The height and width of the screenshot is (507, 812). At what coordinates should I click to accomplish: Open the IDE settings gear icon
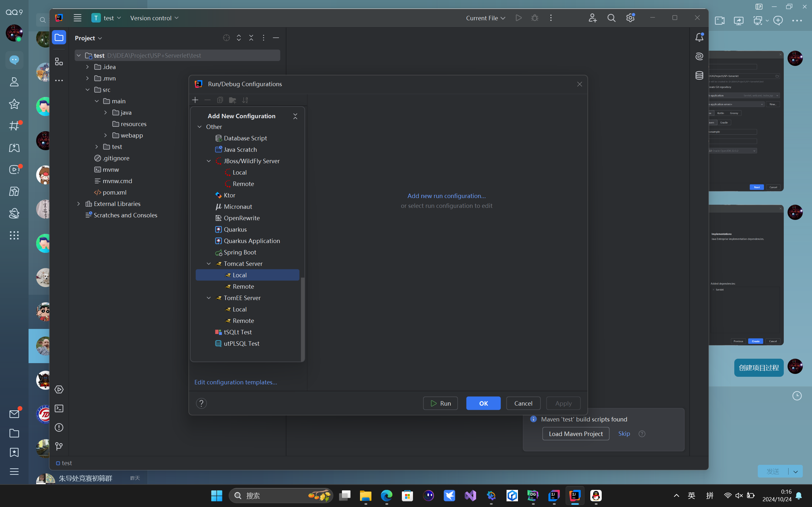point(630,18)
